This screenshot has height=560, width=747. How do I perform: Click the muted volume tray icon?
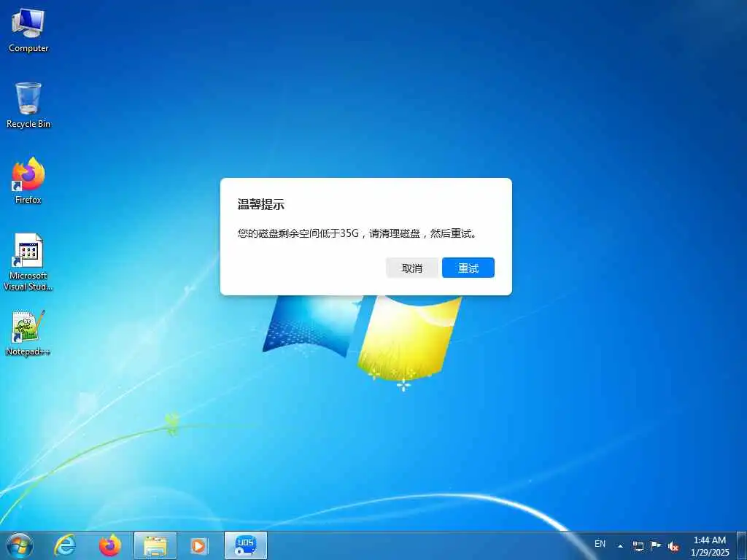(x=673, y=546)
